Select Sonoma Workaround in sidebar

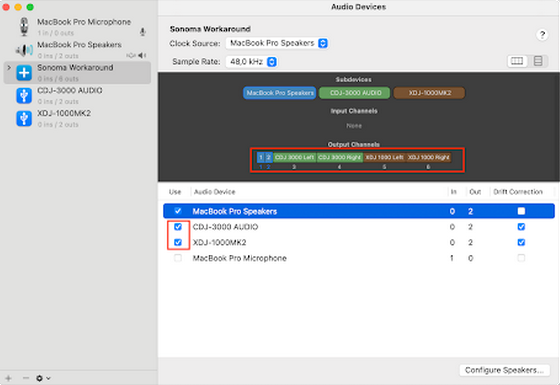coord(77,73)
